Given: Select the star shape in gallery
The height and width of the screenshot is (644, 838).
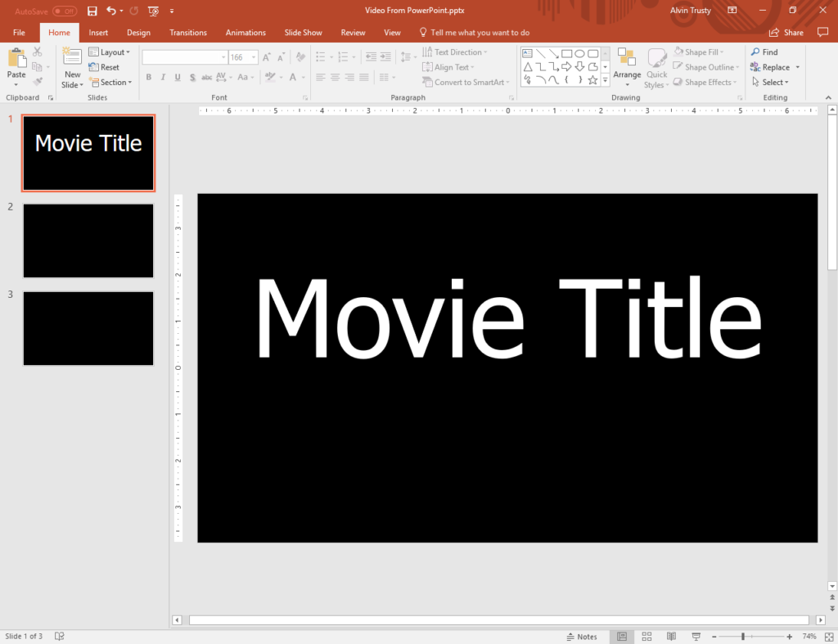Looking at the screenshot, I should point(592,80).
